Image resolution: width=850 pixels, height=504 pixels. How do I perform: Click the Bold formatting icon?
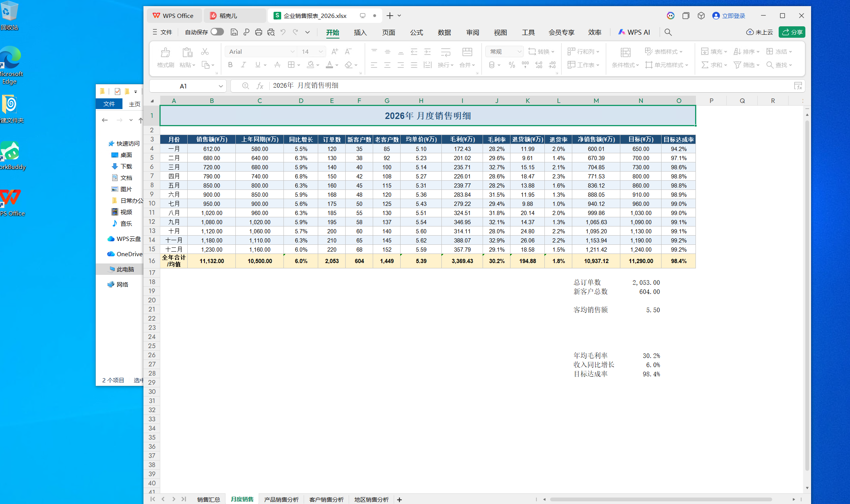pyautogui.click(x=230, y=65)
